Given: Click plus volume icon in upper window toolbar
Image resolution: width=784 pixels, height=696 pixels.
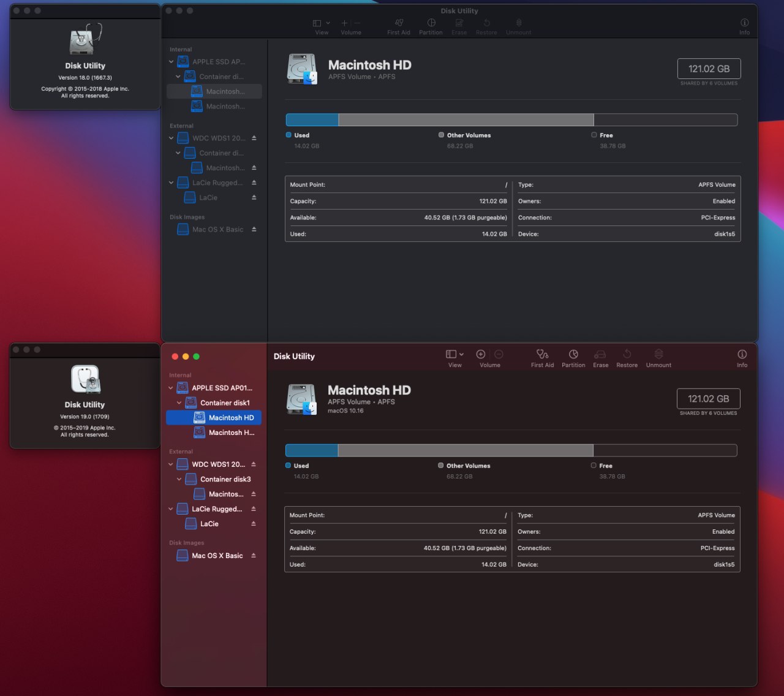Looking at the screenshot, I should pyautogui.click(x=344, y=23).
